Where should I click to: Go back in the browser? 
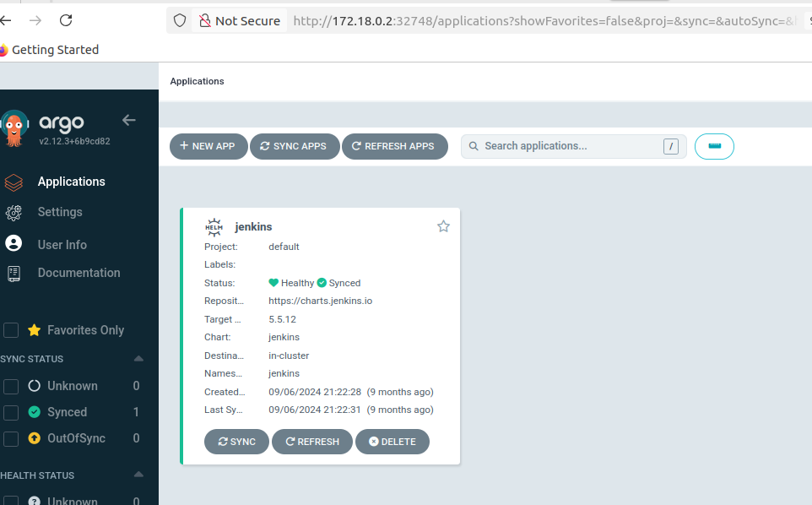tap(6, 21)
